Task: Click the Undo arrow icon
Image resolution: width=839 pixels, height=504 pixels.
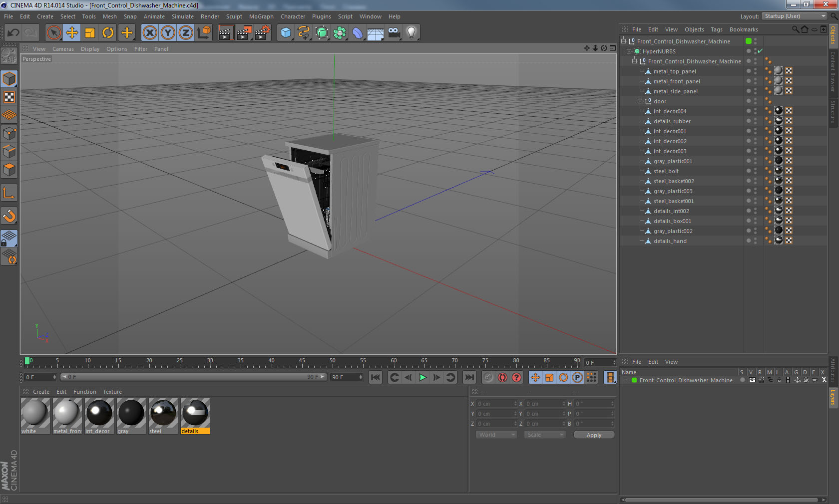Action: tap(13, 33)
